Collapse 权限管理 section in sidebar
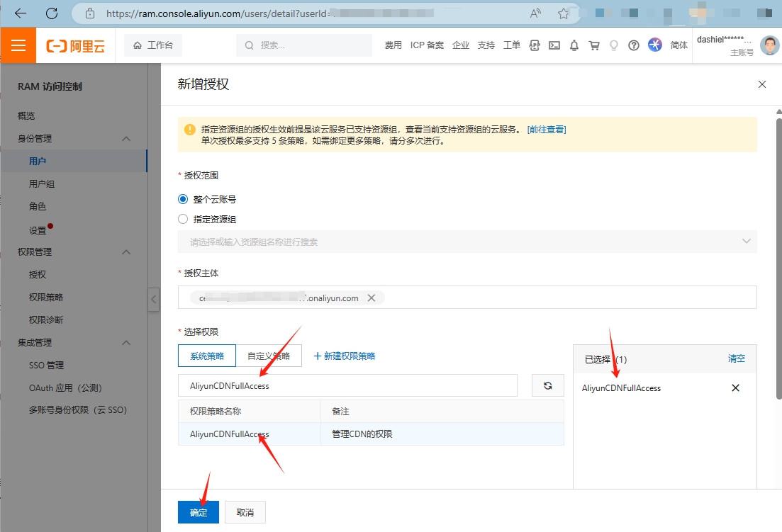 tap(126, 252)
